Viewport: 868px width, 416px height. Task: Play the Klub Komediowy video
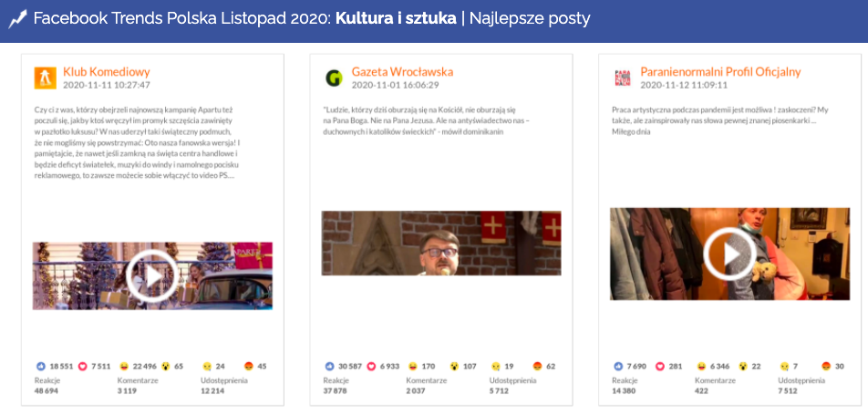(x=152, y=276)
